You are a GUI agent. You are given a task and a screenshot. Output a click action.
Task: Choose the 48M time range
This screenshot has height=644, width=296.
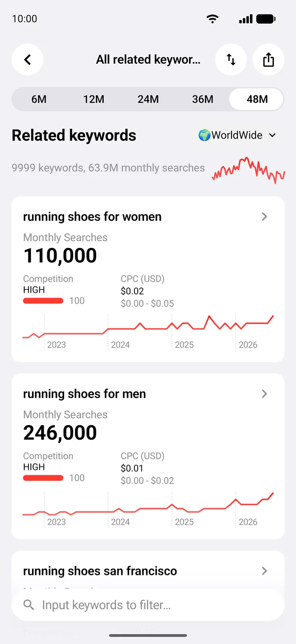pos(257,99)
